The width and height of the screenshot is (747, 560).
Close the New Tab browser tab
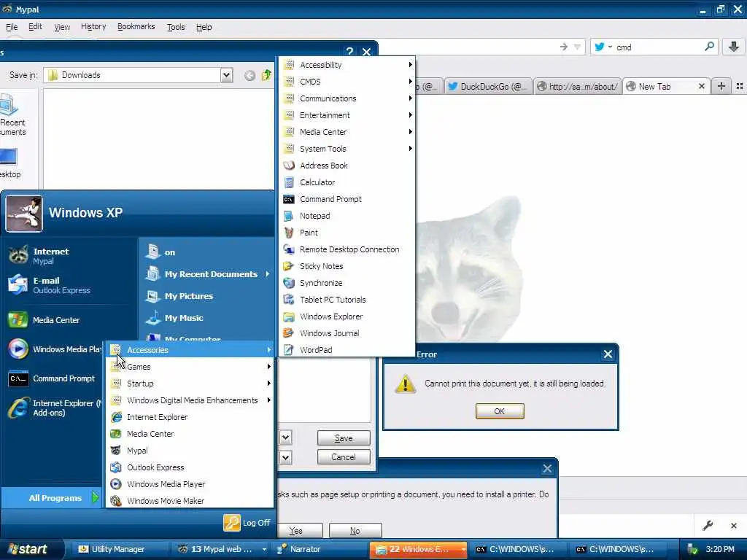click(702, 86)
